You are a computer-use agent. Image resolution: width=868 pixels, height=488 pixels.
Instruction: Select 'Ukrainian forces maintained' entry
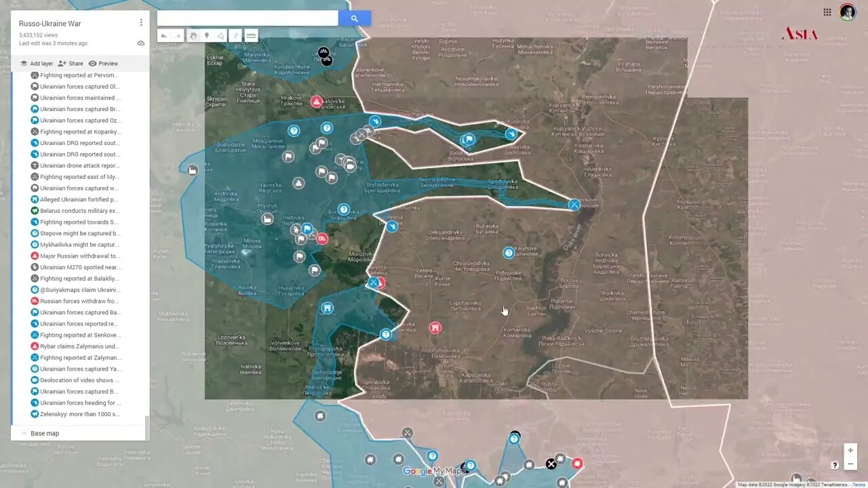[x=75, y=98]
